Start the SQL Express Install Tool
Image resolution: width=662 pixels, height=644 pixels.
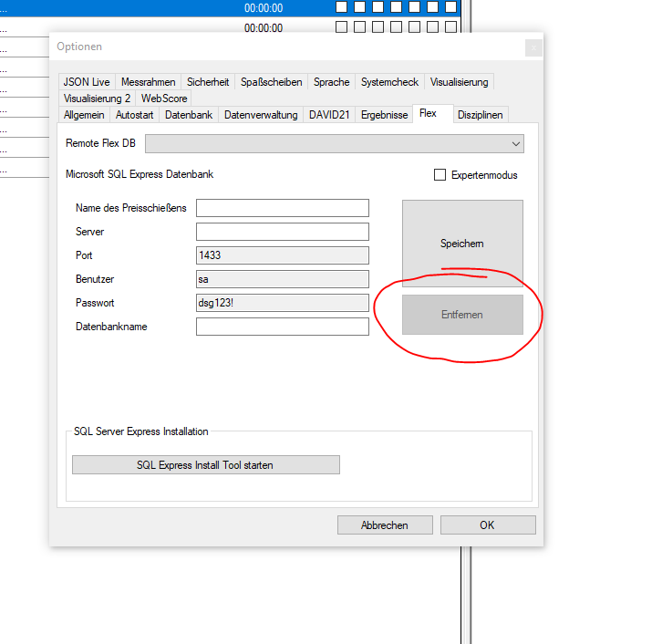[x=205, y=465]
